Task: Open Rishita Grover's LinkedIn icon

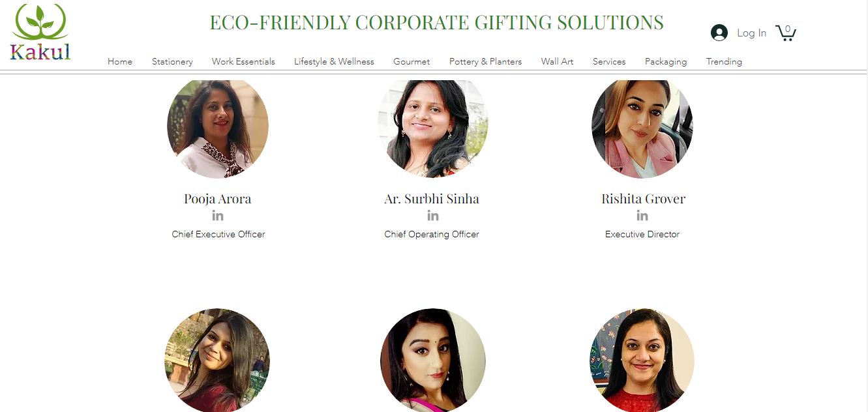Action: click(x=642, y=216)
